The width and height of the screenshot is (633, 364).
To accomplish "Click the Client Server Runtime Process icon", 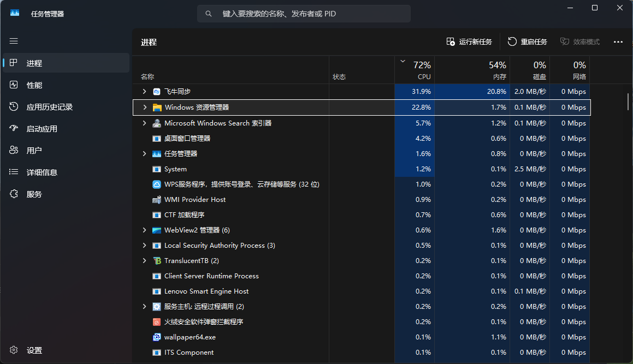I will [x=157, y=277].
